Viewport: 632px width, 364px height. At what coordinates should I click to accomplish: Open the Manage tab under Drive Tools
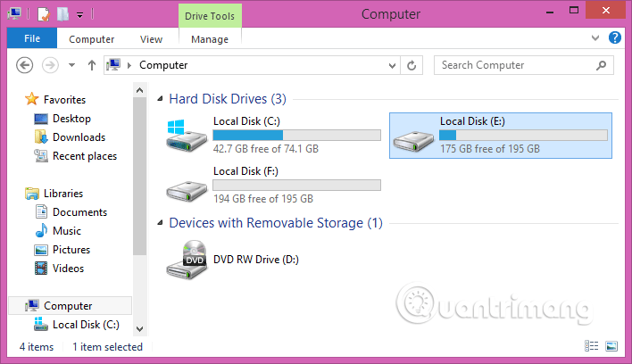coord(210,39)
